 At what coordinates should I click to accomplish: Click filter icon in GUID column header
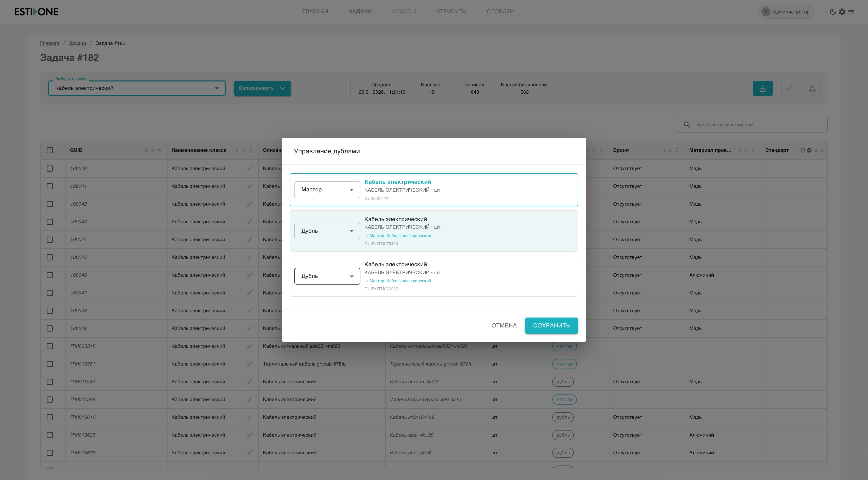tap(152, 150)
